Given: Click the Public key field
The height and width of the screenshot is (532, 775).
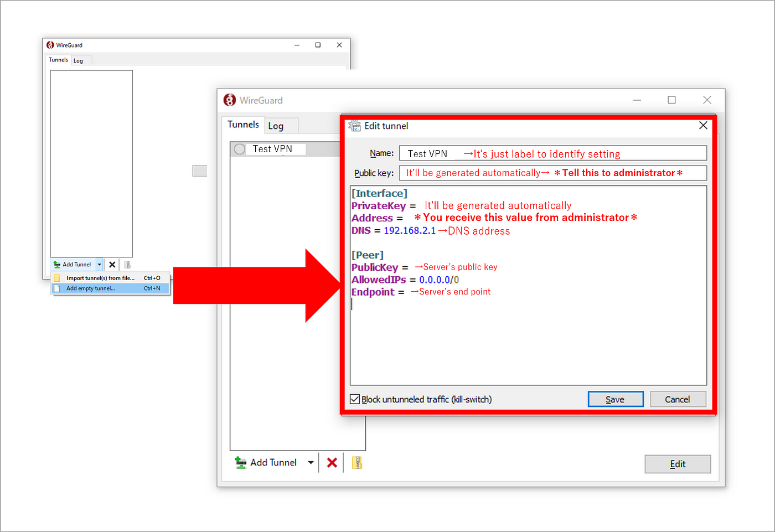Looking at the screenshot, I should [x=553, y=173].
